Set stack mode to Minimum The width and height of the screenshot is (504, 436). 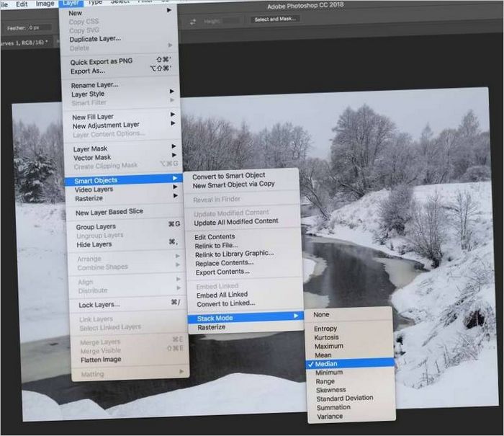[x=350, y=373]
